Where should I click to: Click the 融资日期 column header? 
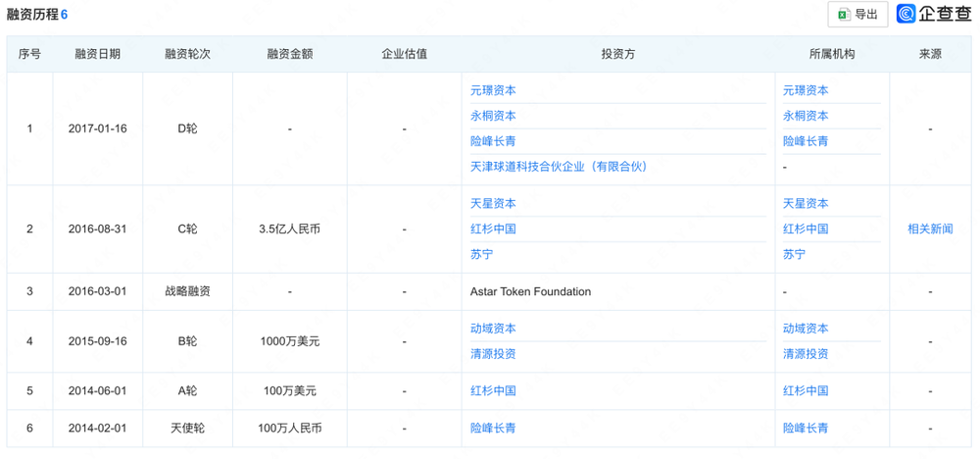coord(97,54)
